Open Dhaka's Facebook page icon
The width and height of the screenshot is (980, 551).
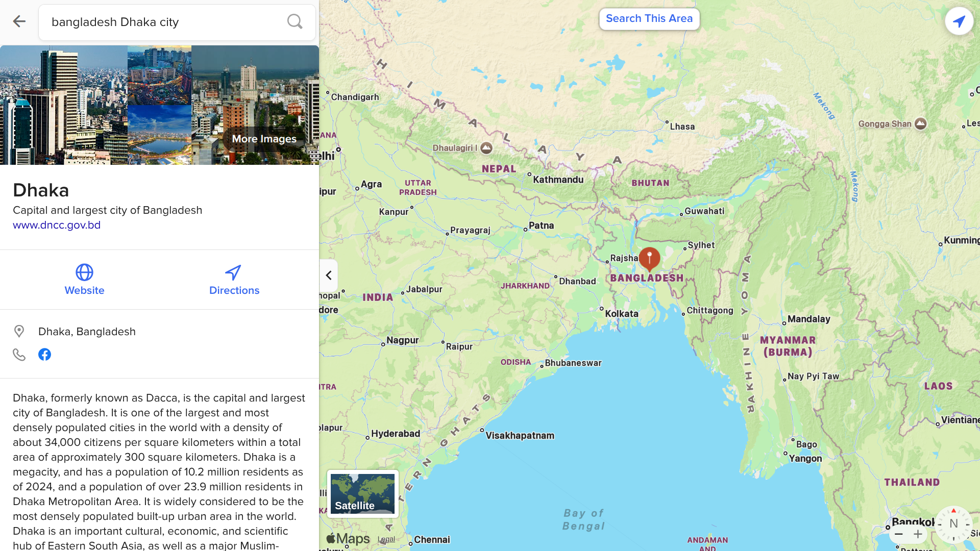[44, 355]
